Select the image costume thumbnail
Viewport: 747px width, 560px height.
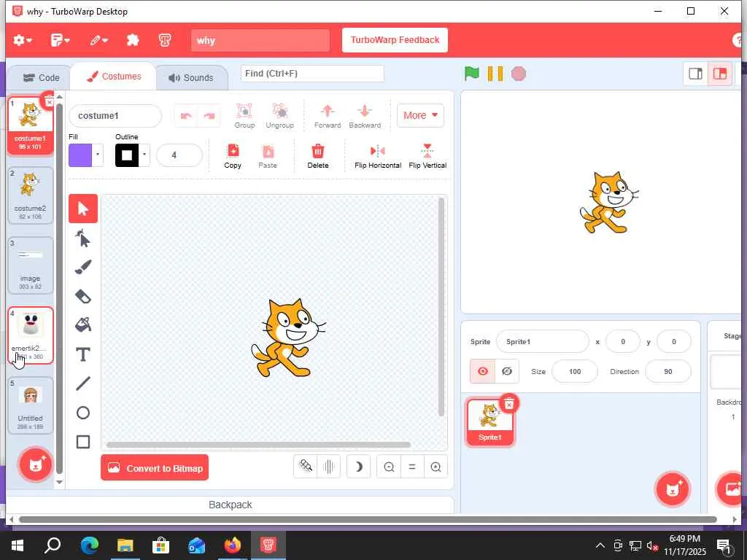(30, 265)
